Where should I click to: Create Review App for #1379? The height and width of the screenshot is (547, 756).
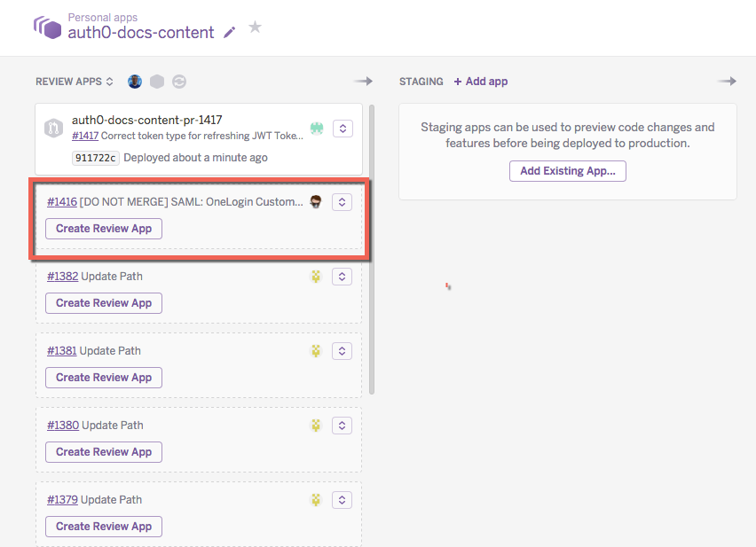click(104, 527)
